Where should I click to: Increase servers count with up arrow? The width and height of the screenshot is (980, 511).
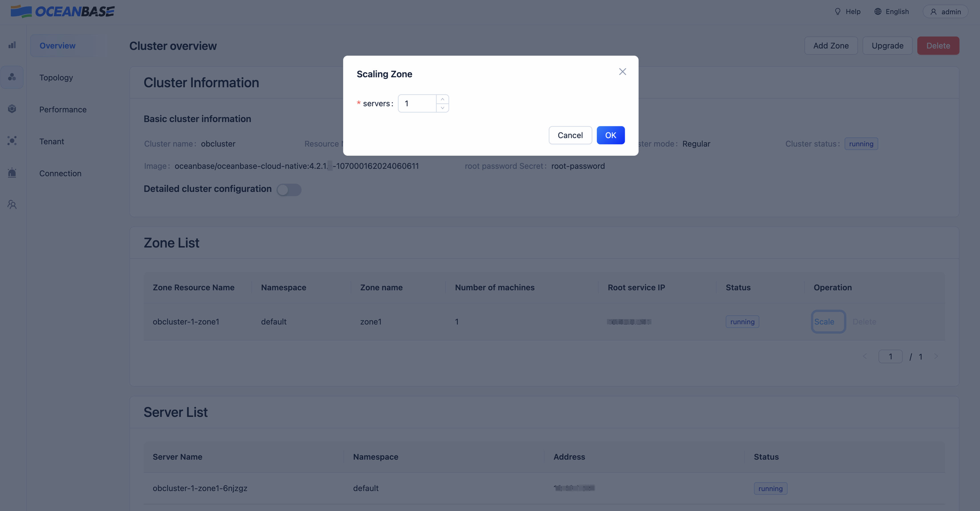(x=442, y=99)
